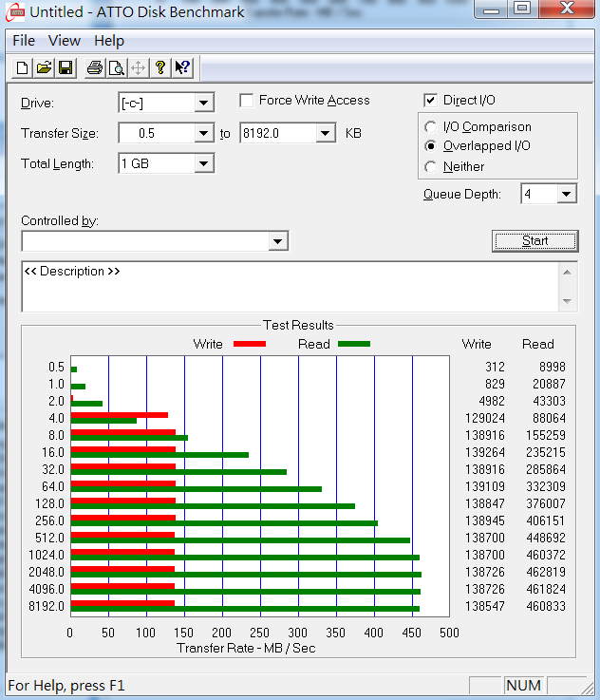Click the 4.0 transfer size row label
The height and width of the screenshot is (700, 600).
56,418
